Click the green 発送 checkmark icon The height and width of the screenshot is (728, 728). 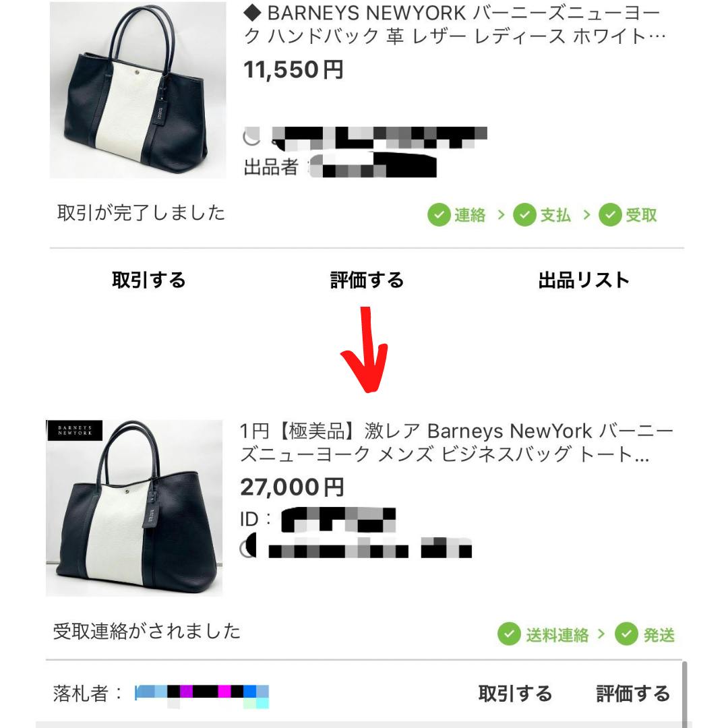coord(626,634)
